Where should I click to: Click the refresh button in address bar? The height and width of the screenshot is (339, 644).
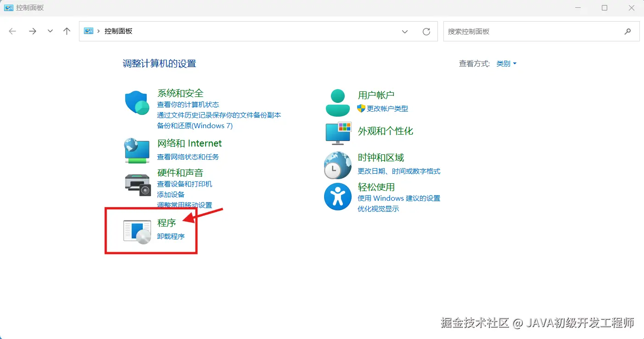tap(426, 31)
